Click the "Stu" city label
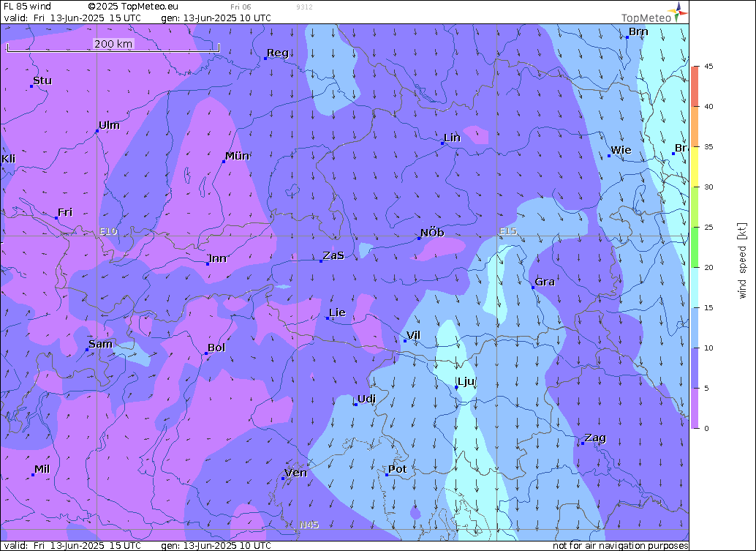The height and width of the screenshot is (551, 756). tap(42, 80)
